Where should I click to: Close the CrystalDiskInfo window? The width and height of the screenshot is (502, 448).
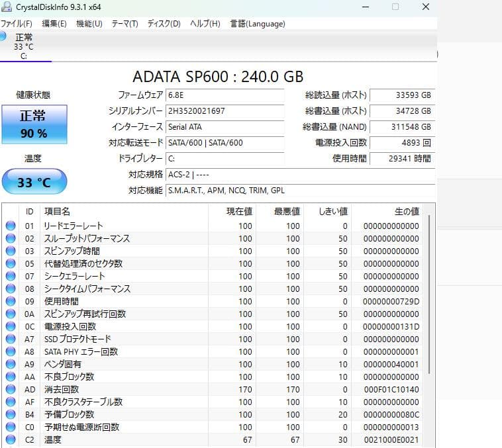click(x=425, y=7)
